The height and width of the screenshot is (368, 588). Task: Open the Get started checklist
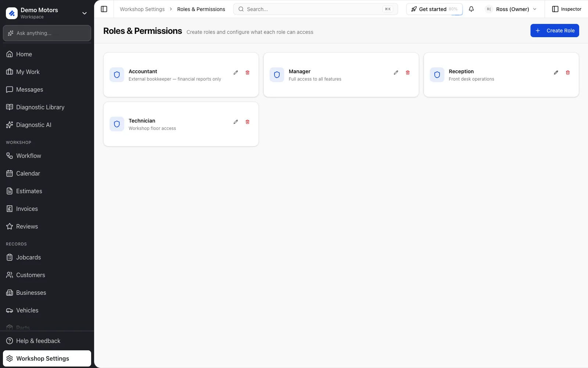coord(434,9)
